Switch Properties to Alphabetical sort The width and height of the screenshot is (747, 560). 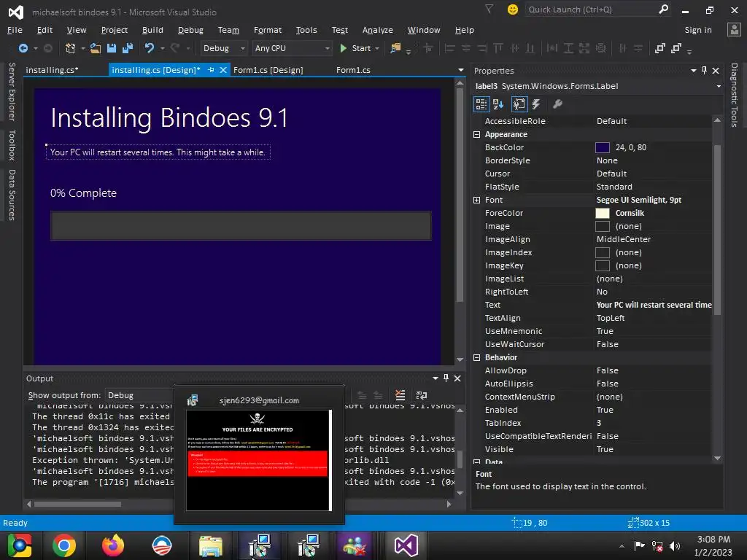click(x=498, y=104)
